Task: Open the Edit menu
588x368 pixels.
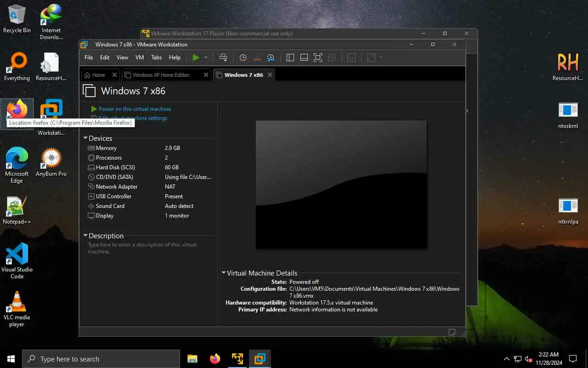Action: tap(105, 57)
